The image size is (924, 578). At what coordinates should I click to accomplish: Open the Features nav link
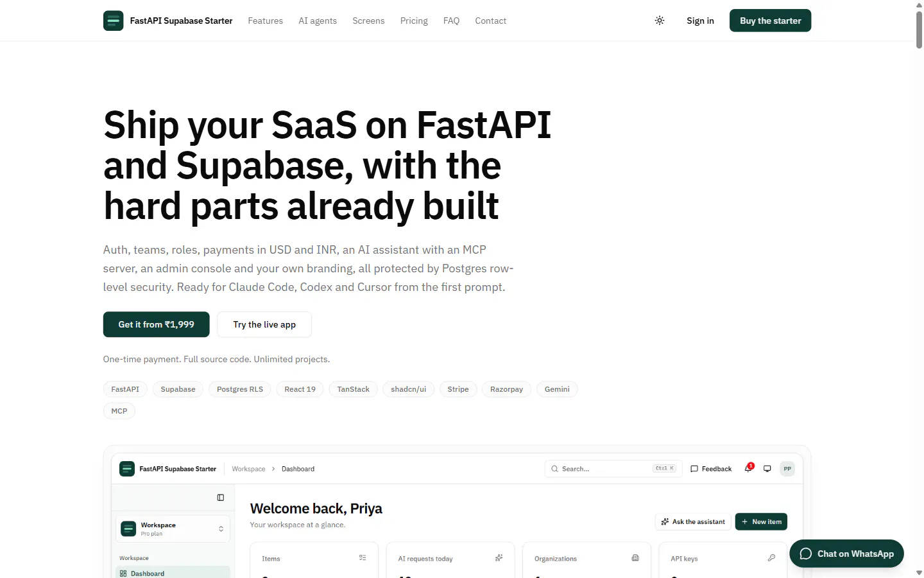click(x=266, y=21)
